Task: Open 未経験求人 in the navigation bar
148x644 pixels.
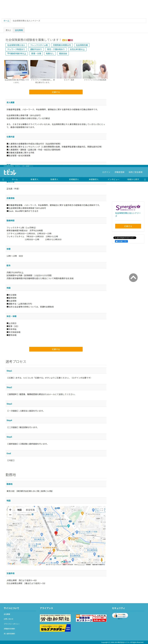Action: [x=93, y=180]
